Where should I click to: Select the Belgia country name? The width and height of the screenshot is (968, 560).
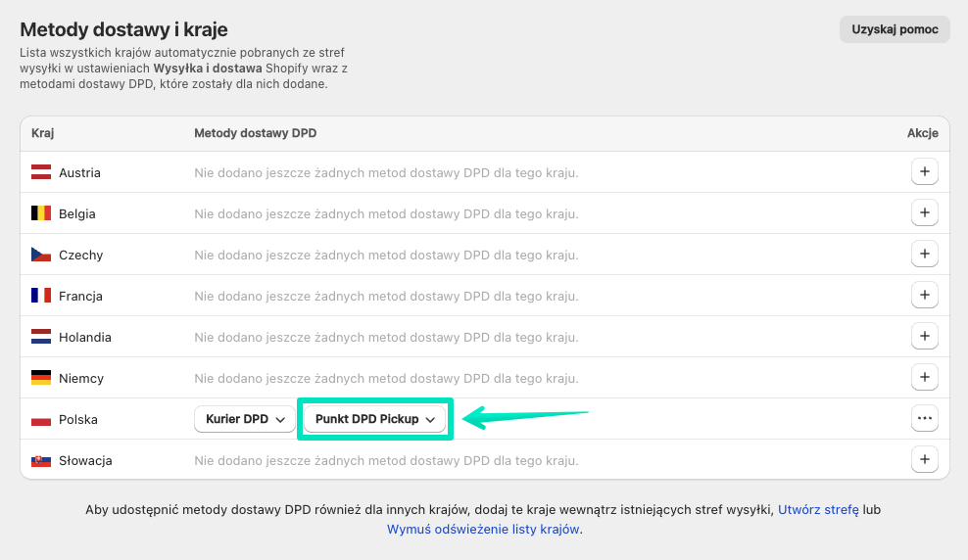point(77,214)
